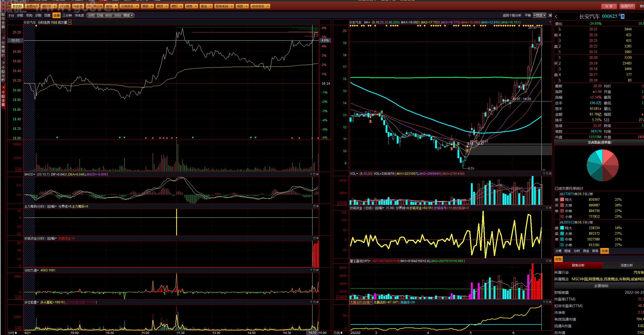Click the 14:55 time marker on intraday axis
The height and width of the screenshot is (335, 644).
click(312, 333)
